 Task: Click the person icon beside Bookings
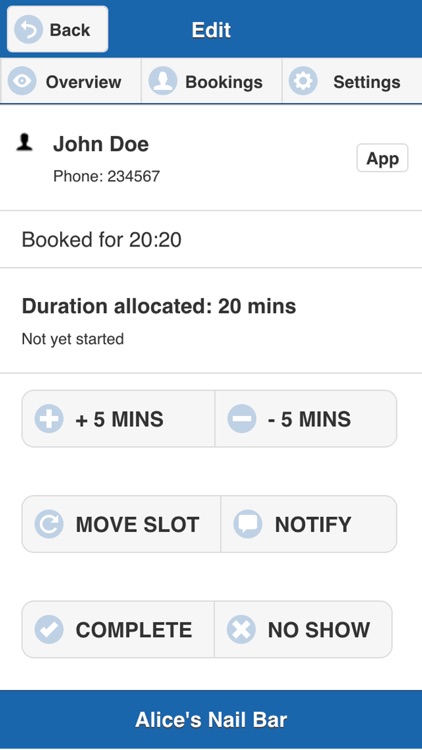[163, 81]
